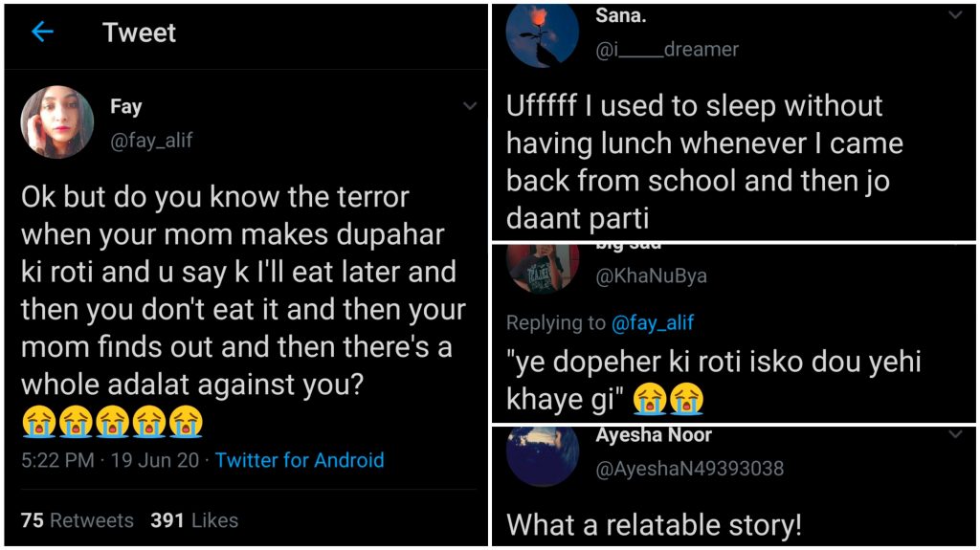The image size is (980, 550).
Task: Open the @KhaNuBya handle
Action: pyautogui.click(x=651, y=276)
